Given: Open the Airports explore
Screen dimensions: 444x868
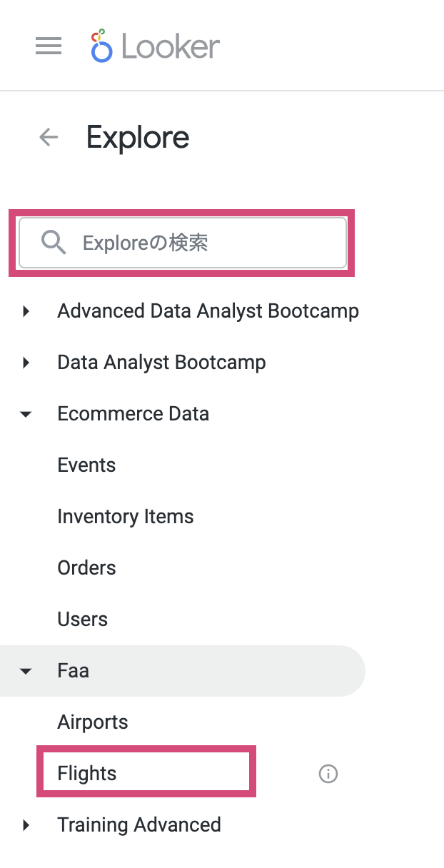Looking at the screenshot, I should pos(92,722).
